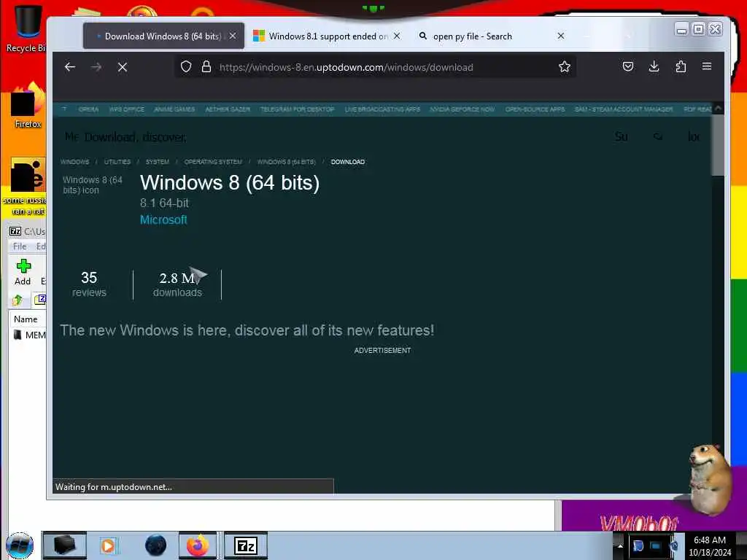
Task: Go to OPERATING SYSTEM breadcrumb
Action: tap(213, 162)
